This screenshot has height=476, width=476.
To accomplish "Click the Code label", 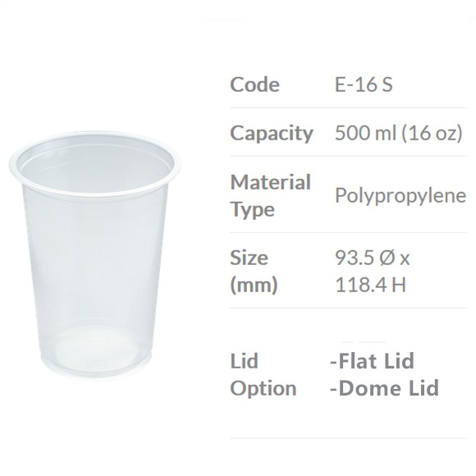I will [254, 84].
